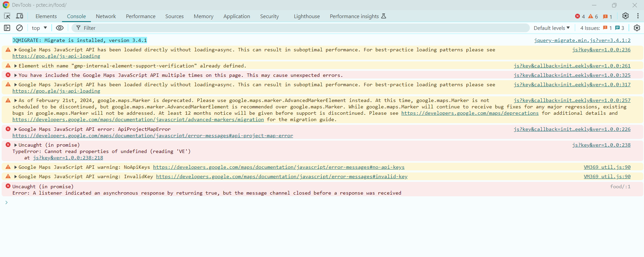
Task: Switch to the Application tab
Action: [x=237, y=16]
